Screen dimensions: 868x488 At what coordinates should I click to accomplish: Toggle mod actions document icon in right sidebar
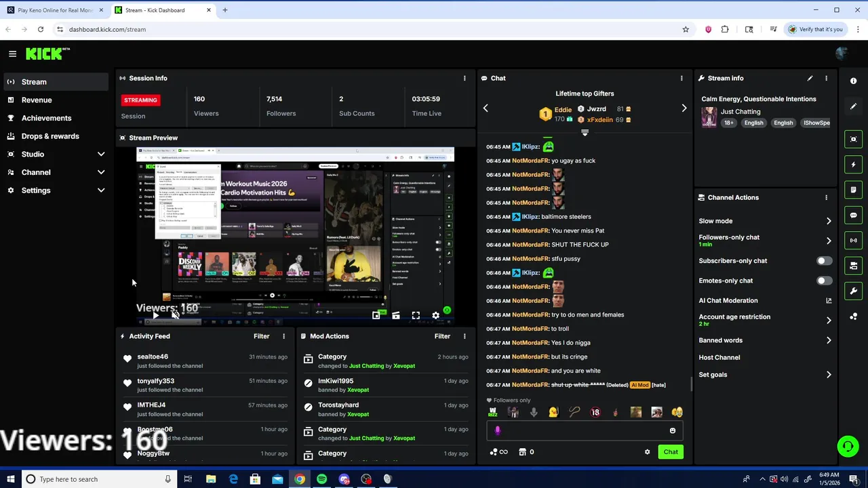853,190
